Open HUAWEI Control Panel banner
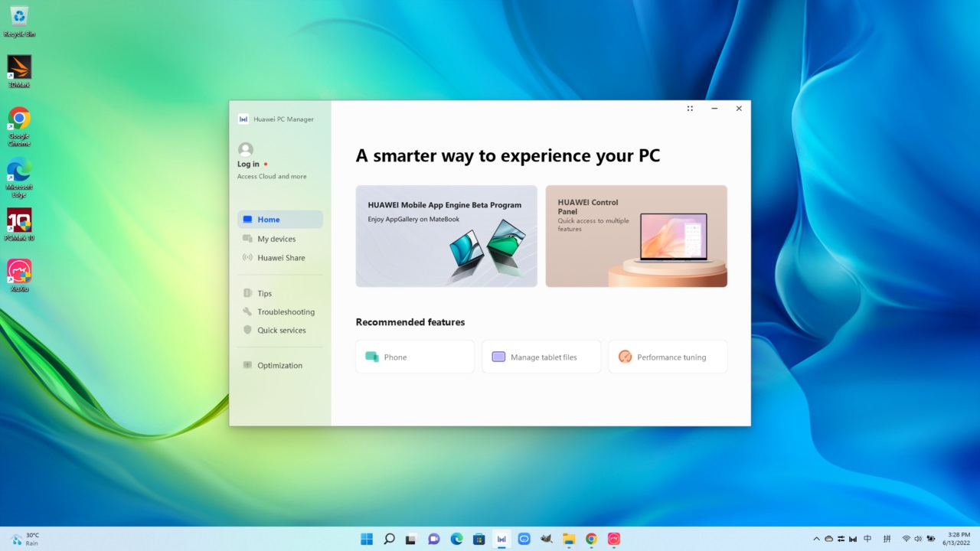Viewport: 980px width, 551px height. tap(636, 236)
